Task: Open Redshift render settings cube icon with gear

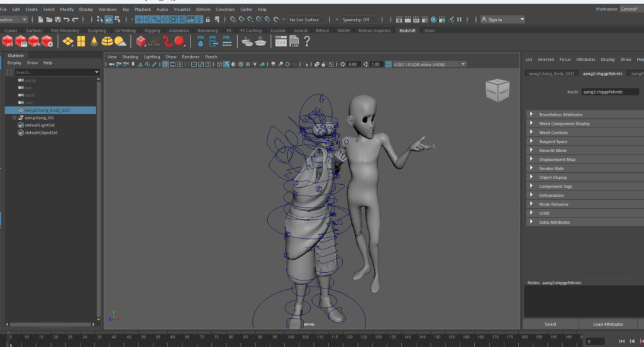Action: 47,41
